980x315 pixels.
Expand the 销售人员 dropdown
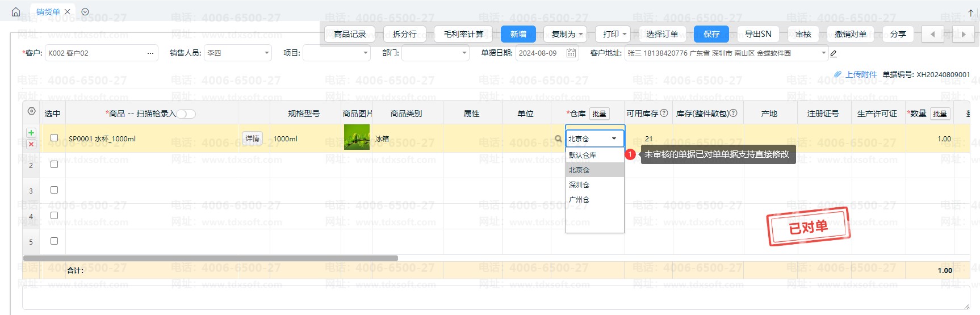(x=266, y=53)
